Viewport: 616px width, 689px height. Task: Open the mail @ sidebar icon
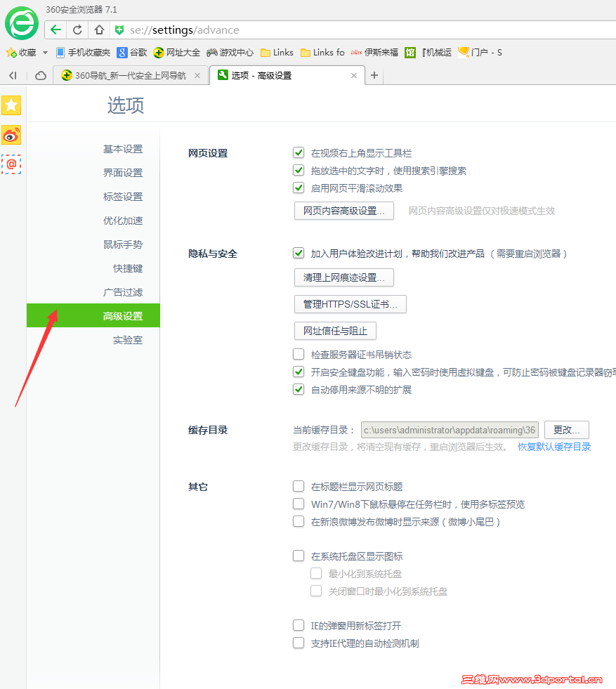click(11, 164)
